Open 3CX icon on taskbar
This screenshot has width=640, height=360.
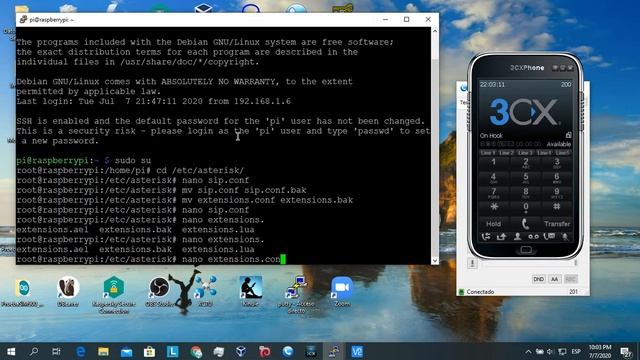click(x=311, y=351)
